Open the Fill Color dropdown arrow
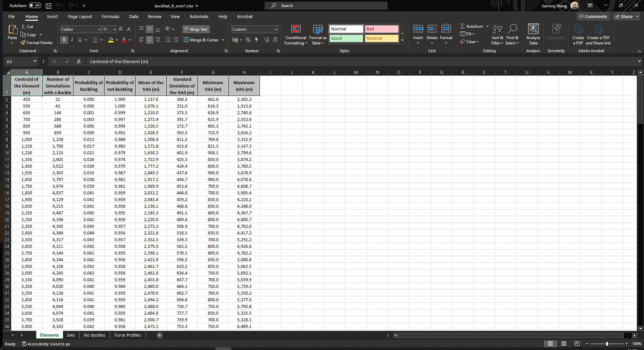 click(116, 40)
